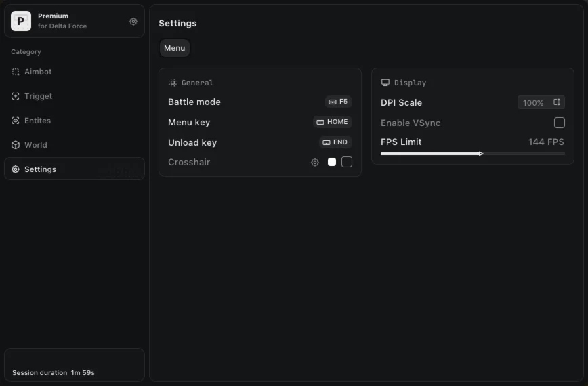Enable VSync checkbox
Image resolution: width=588 pixels, height=386 pixels.
point(559,123)
